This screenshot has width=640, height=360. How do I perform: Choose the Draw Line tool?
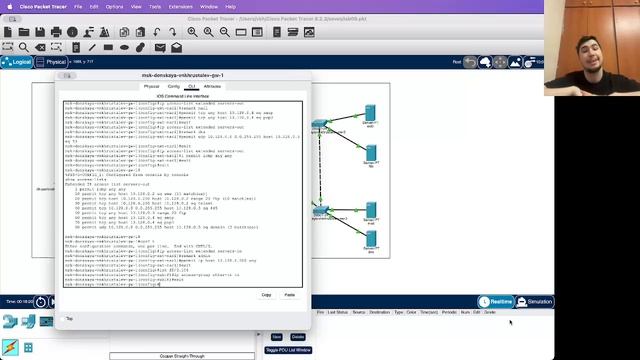(92, 47)
